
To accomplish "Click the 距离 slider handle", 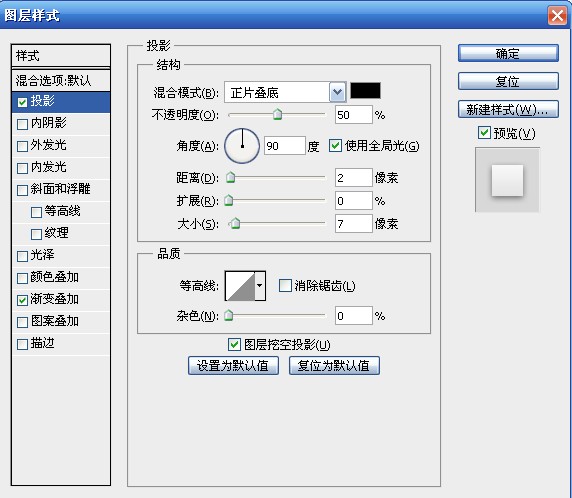I will [x=231, y=177].
